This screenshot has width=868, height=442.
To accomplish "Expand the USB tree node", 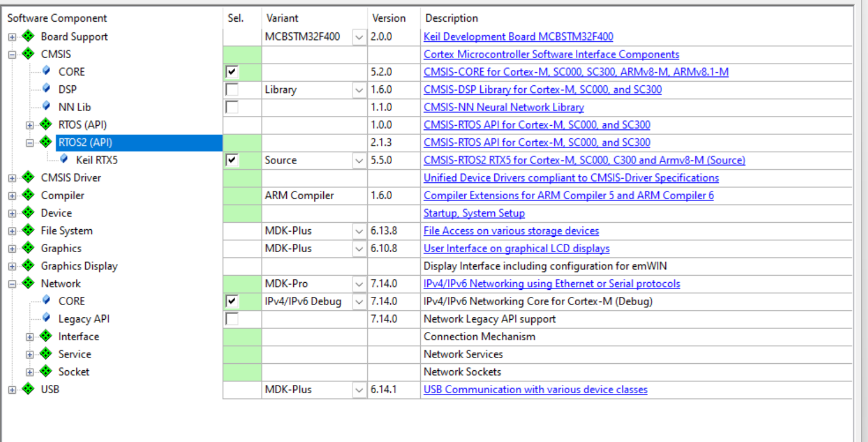I will [12, 390].
